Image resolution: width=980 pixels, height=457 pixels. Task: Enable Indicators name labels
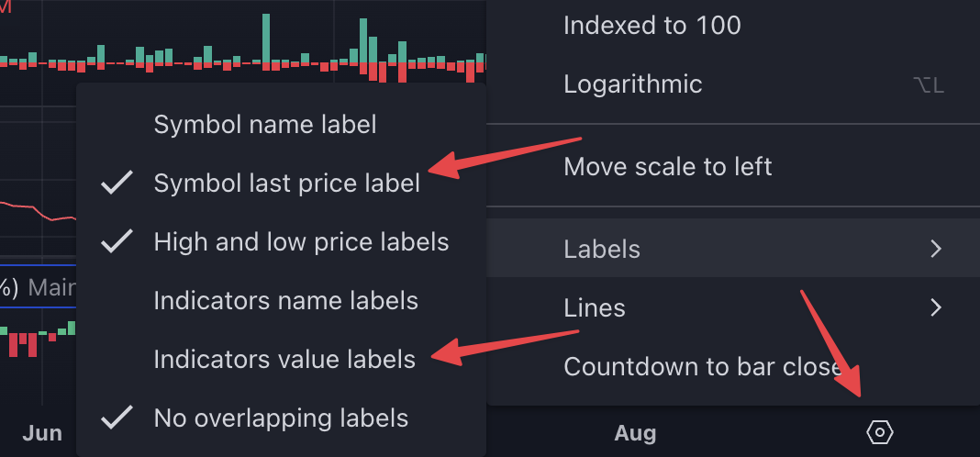click(282, 301)
